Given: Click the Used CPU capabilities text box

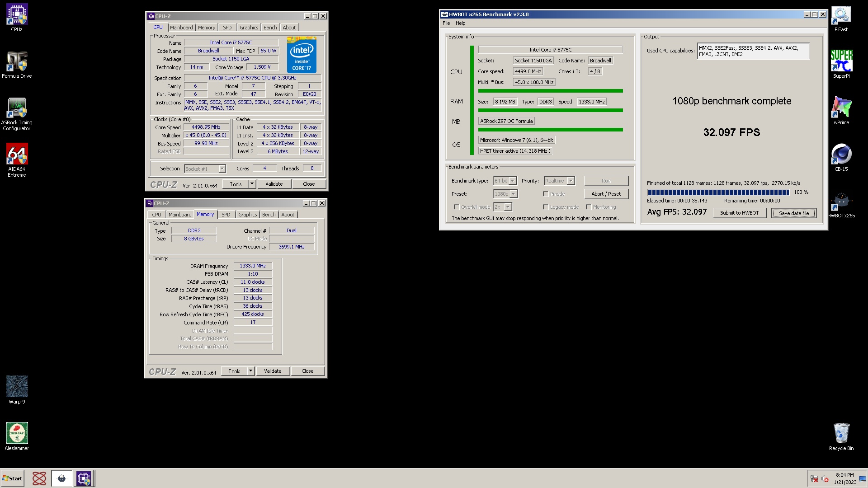Looking at the screenshot, I should point(753,51).
